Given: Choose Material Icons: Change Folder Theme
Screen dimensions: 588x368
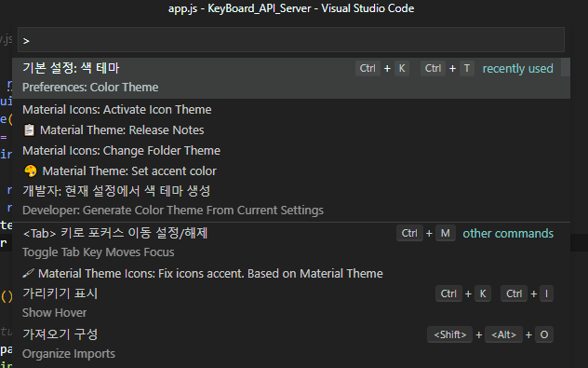Looking at the screenshot, I should pyautogui.click(x=291, y=150).
